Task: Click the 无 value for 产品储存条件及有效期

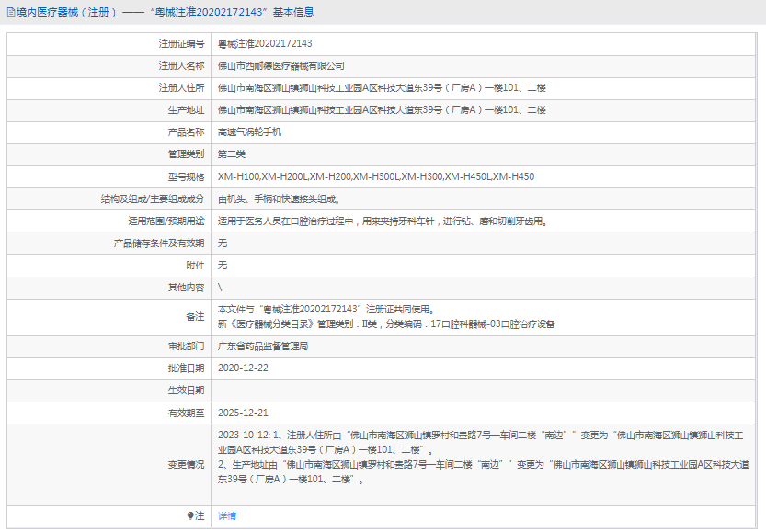Action: [x=223, y=243]
